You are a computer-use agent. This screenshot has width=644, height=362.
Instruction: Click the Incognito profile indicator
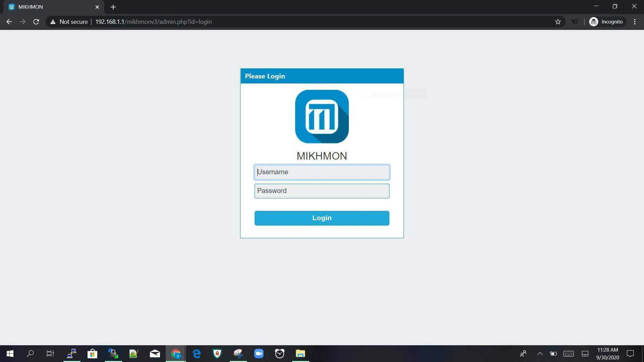607,22
